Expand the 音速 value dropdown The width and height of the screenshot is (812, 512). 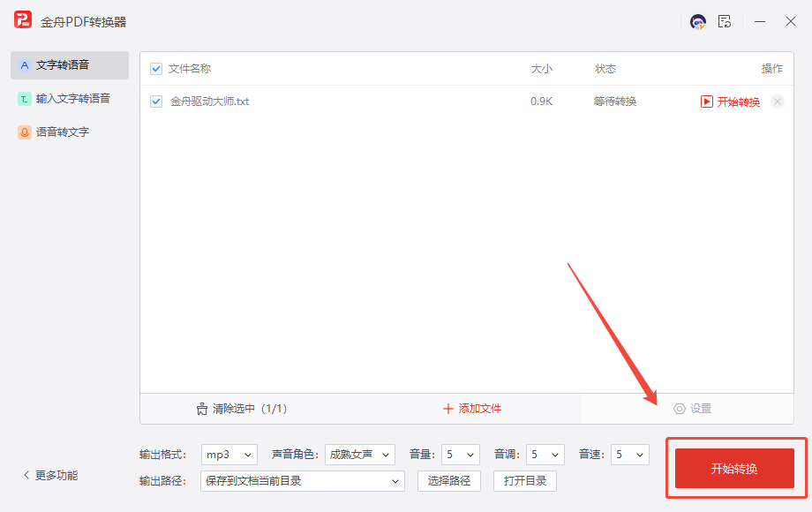(629, 455)
